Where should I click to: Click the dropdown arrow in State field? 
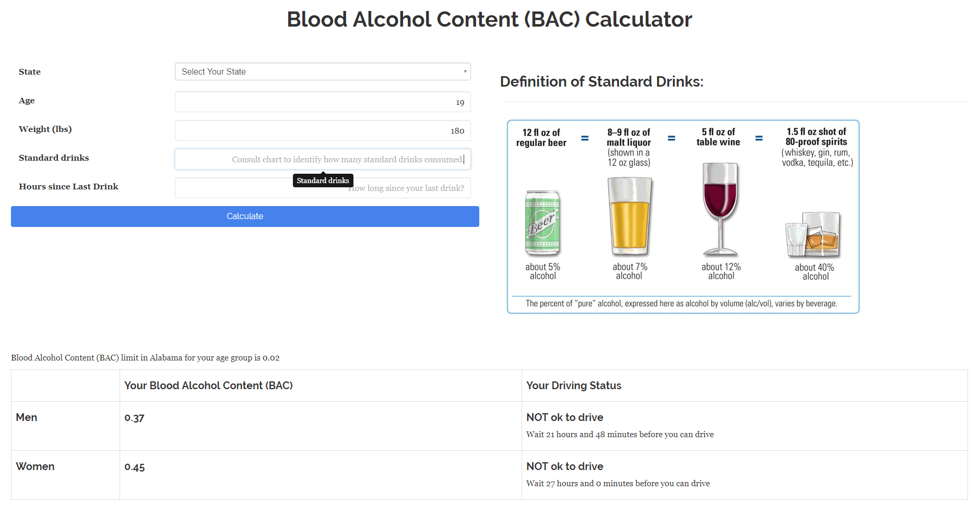465,71
